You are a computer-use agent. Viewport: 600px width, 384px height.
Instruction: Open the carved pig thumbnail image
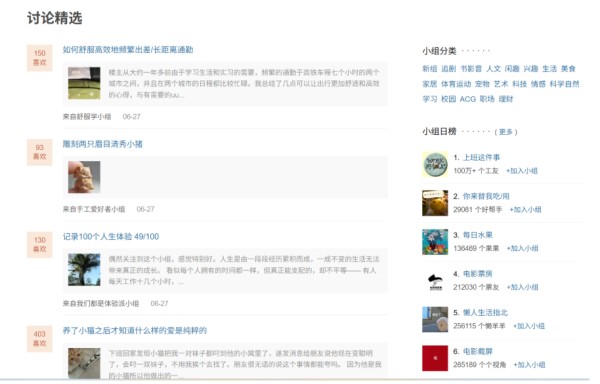84,177
